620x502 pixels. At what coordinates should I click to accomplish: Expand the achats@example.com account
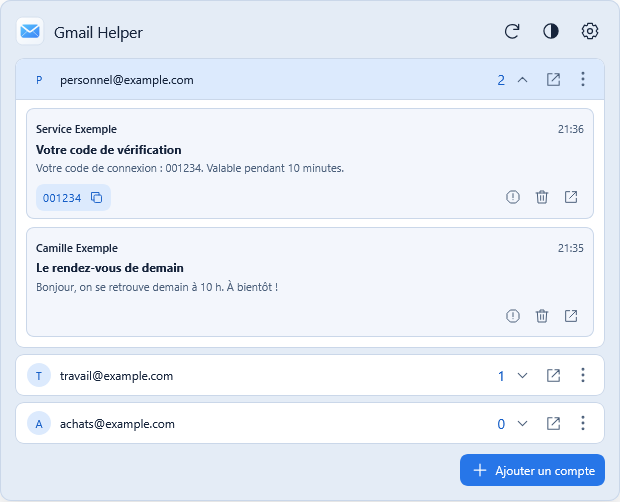pos(522,424)
